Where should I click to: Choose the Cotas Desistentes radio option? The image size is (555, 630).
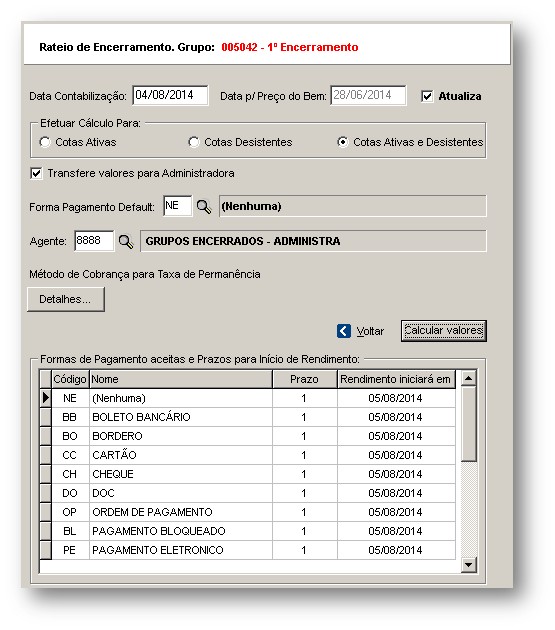point(194,142)
